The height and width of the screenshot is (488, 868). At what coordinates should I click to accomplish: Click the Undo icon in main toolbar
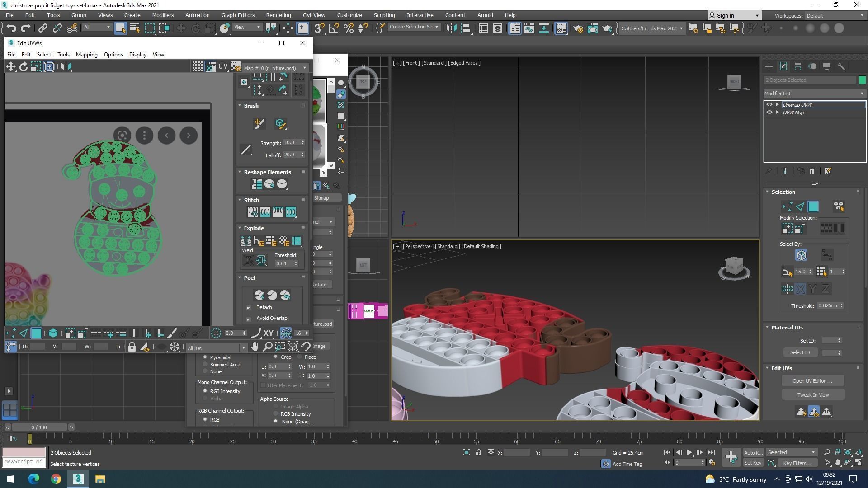click(x=11, y=28)
